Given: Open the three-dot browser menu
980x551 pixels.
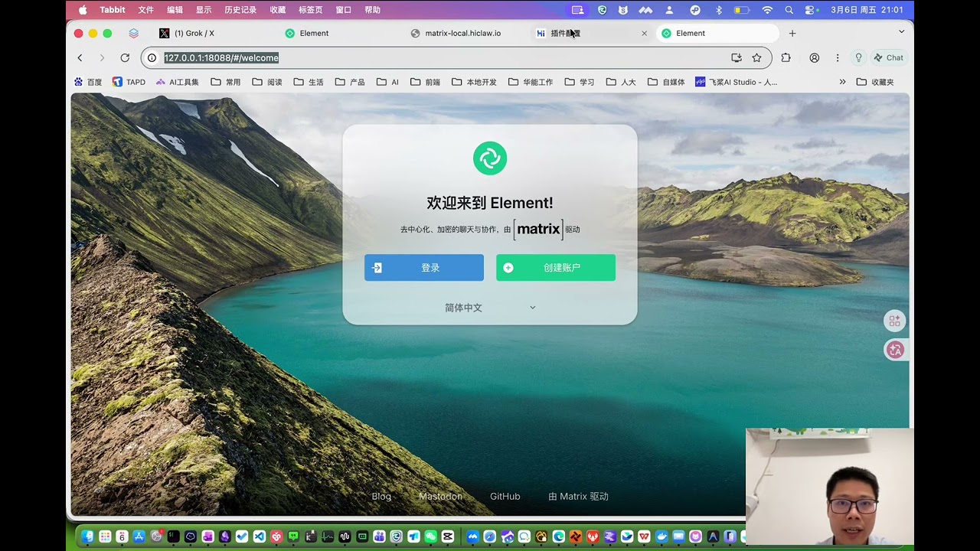Looking at the screenshot, I should pyautogui.click(x=838, y=57).
